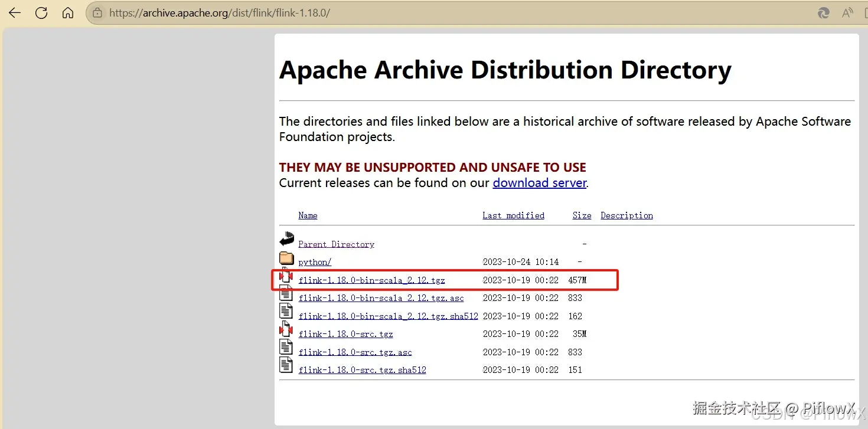Open the Parent Directory link
This screenshot has height=429, width=868.
click(336, 244)
